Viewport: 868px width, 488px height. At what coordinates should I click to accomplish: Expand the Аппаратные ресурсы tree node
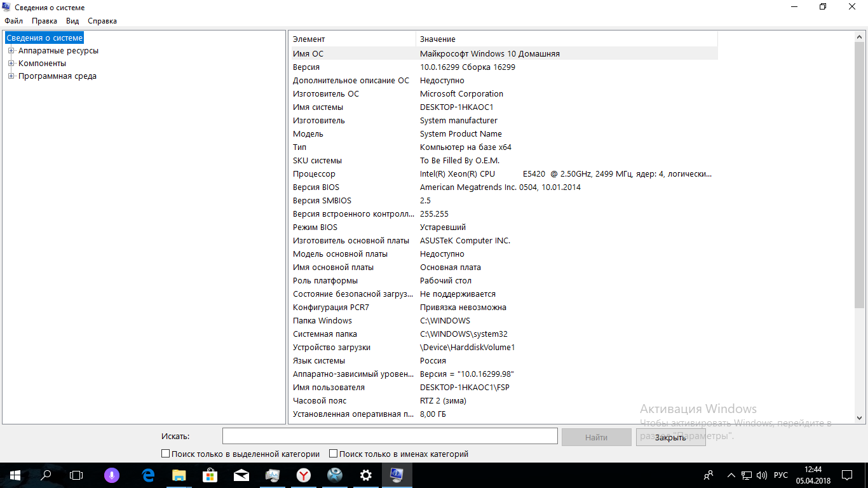coord(11,51)
